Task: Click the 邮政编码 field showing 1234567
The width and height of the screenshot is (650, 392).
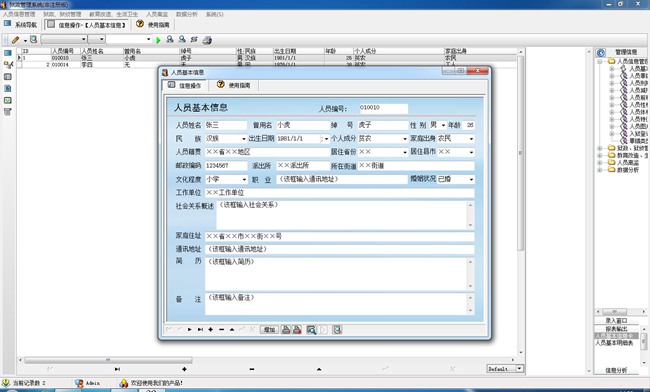Action: pos(226,166)
